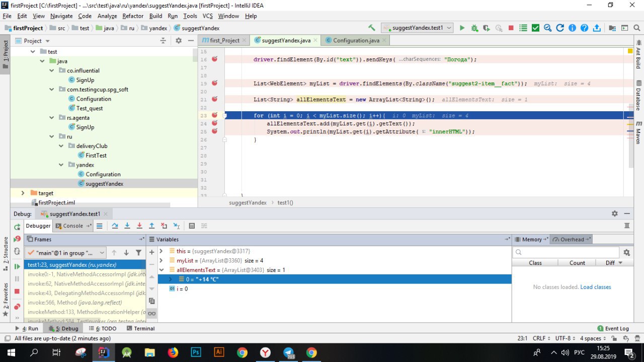Click Drop Frame icon in debugger toolbar
This screenshot has width=644, height=362.
click(x=164, y=226)
